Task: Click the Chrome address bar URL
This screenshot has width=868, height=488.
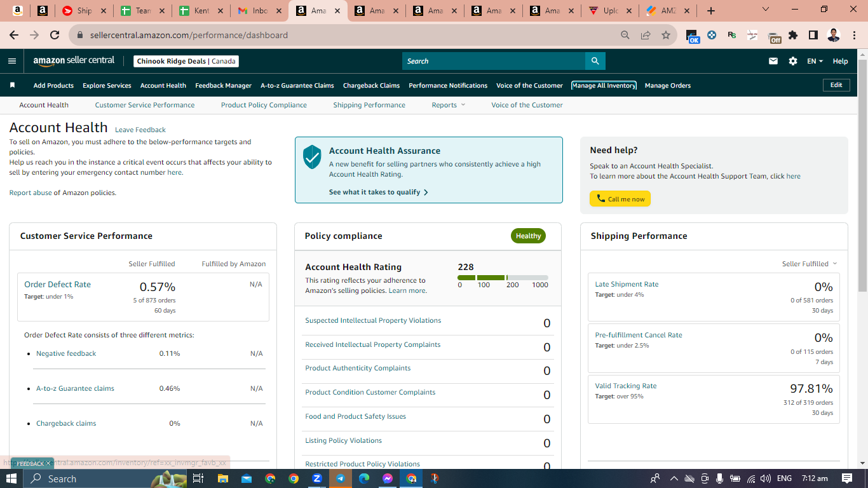Action: click(x=189, y=35)
